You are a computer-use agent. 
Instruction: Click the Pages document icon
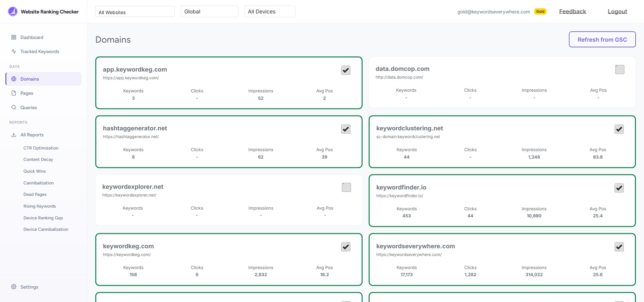click(x=14, y=93)
